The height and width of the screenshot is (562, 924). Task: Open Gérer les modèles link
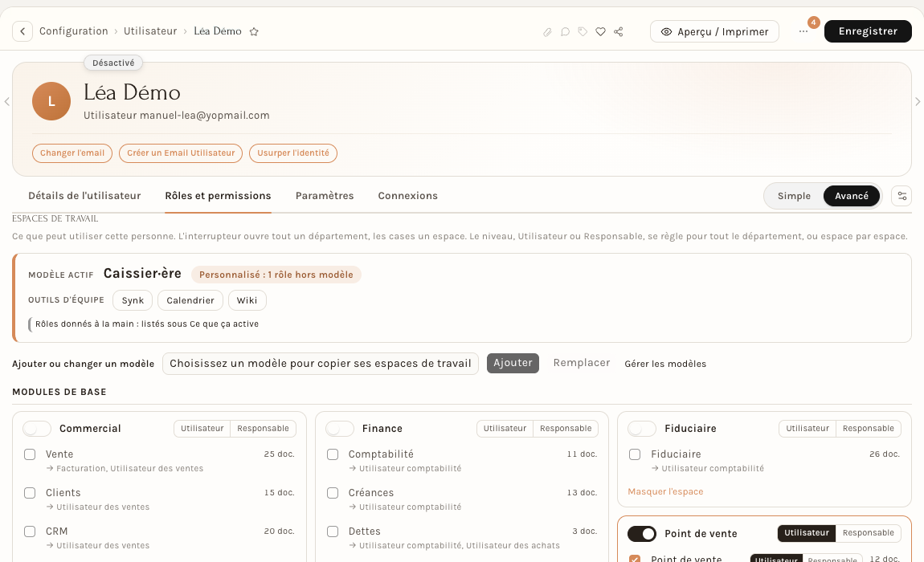coord(665,364)
